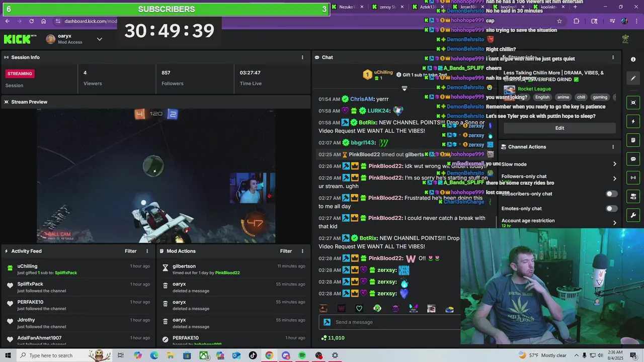Click the channel points 11,010 icon
Screen dimensions: 644x362
(x=324, y=338)
